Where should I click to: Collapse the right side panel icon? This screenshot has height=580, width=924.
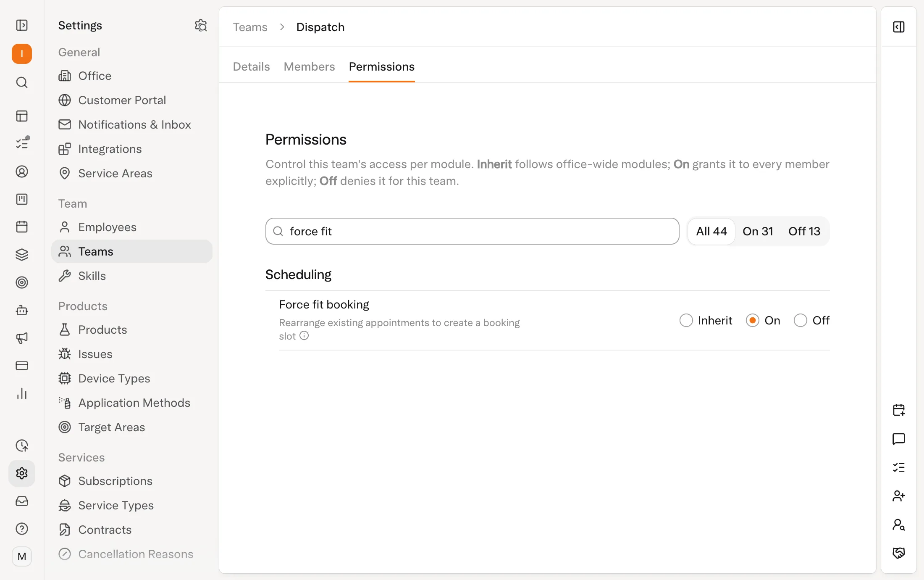pos(899,27)
